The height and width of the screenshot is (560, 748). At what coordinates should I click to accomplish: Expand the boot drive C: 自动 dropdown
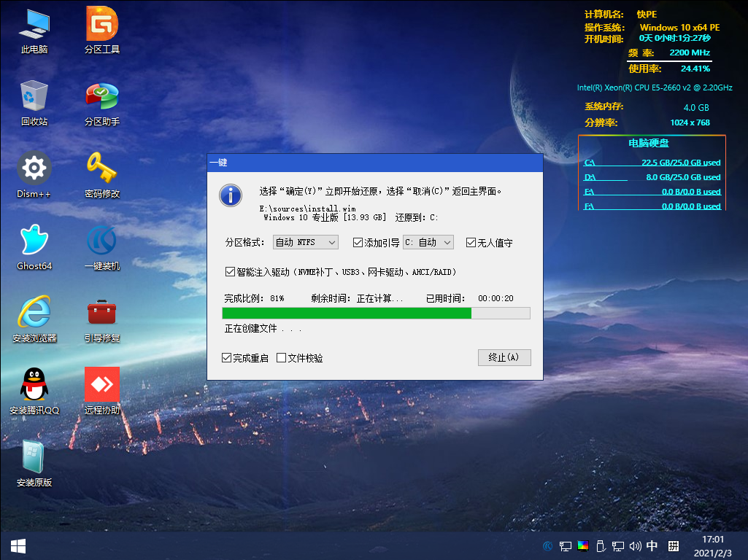[x=428, y=242]
